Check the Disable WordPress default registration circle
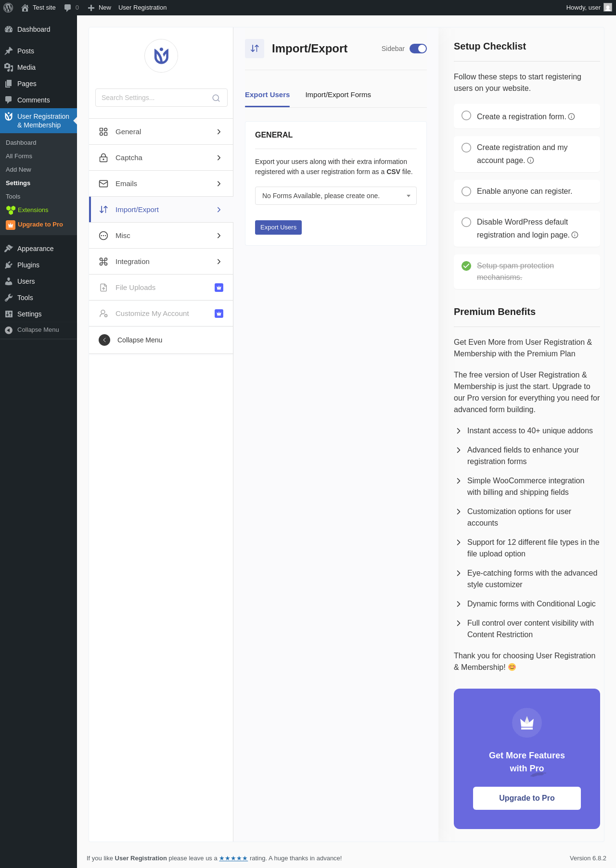This screenshot has height=868, width=616. click(466, 222)
